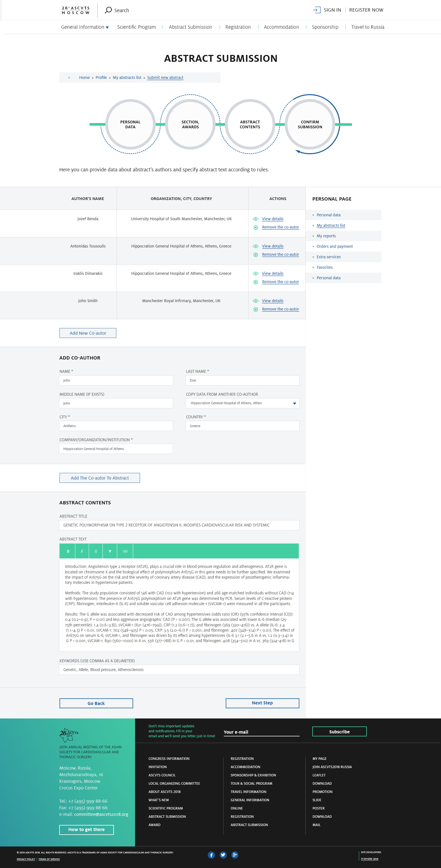Click the sign in arrow icon

point(316,10)
